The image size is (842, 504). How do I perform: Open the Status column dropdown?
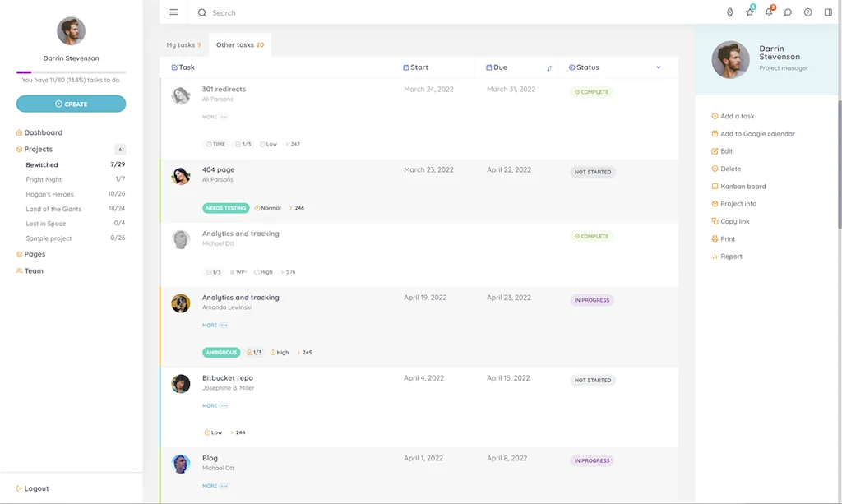[658, 67]
